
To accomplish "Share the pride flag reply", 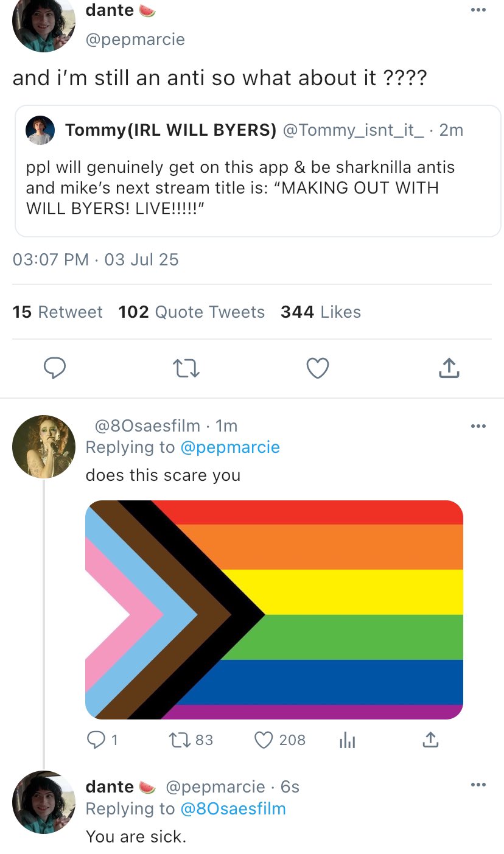I will click(430, 740).
